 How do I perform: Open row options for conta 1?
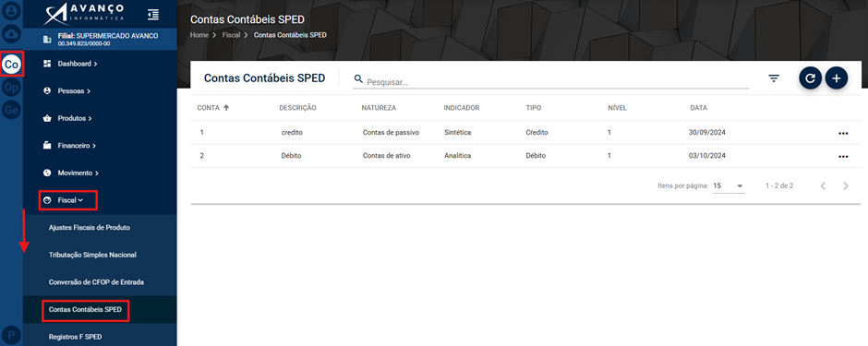click(843, 133)
